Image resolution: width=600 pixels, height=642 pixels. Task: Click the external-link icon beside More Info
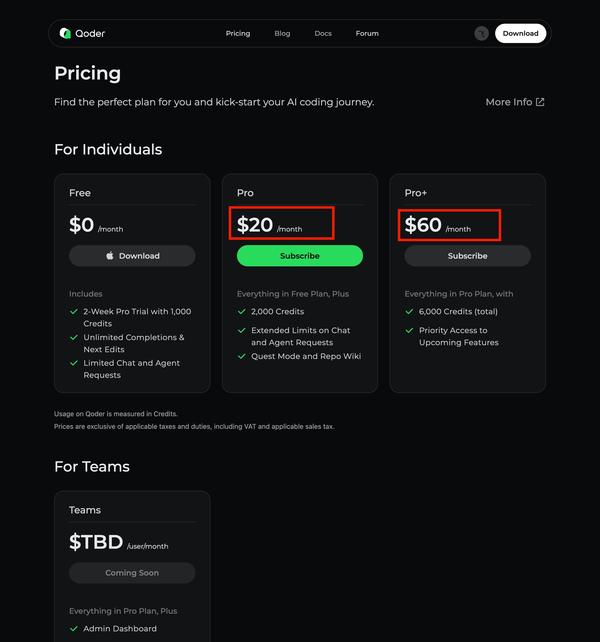pyautogui.click(x=541, y=102)
